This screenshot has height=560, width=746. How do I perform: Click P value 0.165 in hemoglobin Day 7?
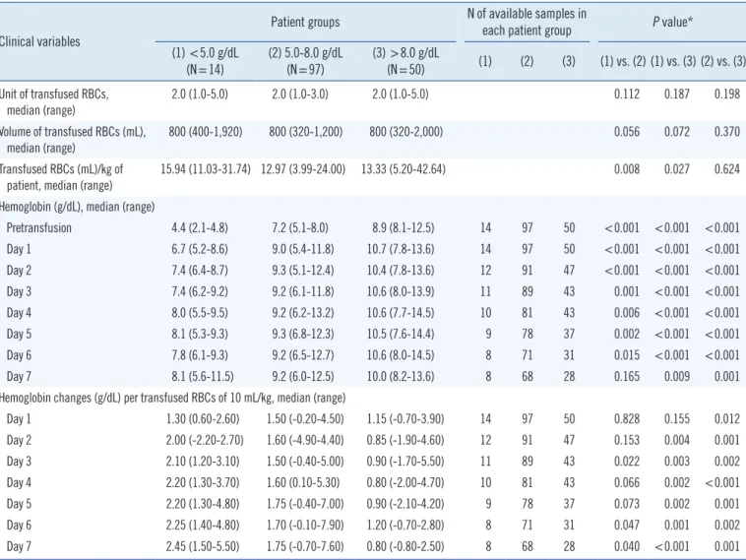627,377
